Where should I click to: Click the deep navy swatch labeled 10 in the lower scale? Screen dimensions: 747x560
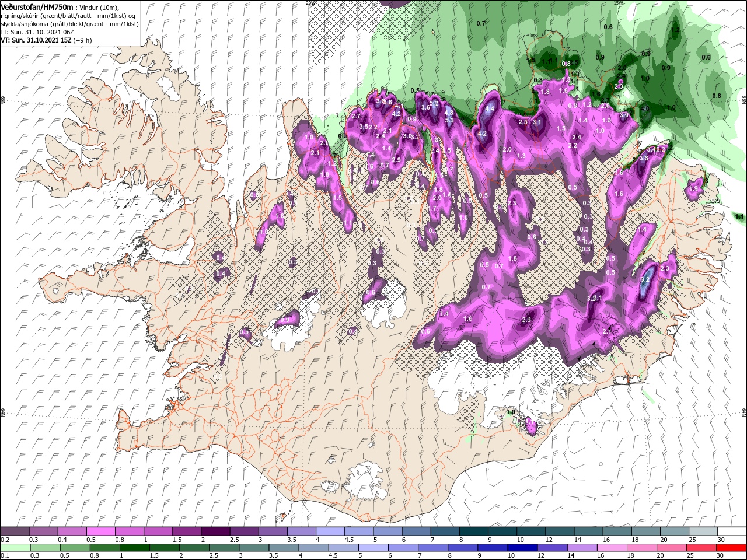click(x=522, y=547)
